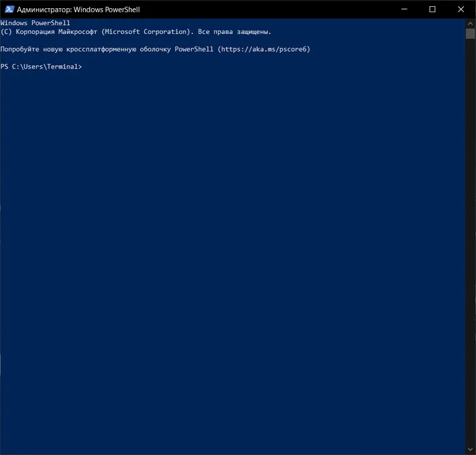476x455 pixels.
Task: Close the Administrator PowerShell window
Action: 461,10
